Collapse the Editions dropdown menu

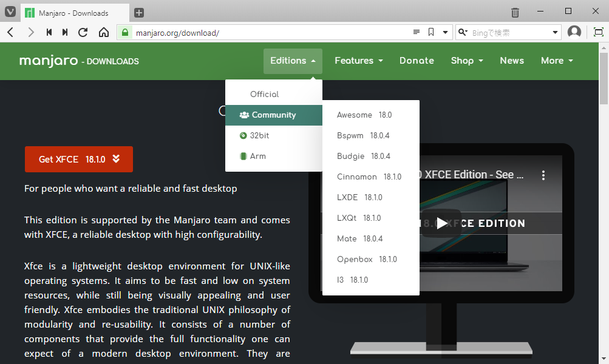[x=293, y=61]
